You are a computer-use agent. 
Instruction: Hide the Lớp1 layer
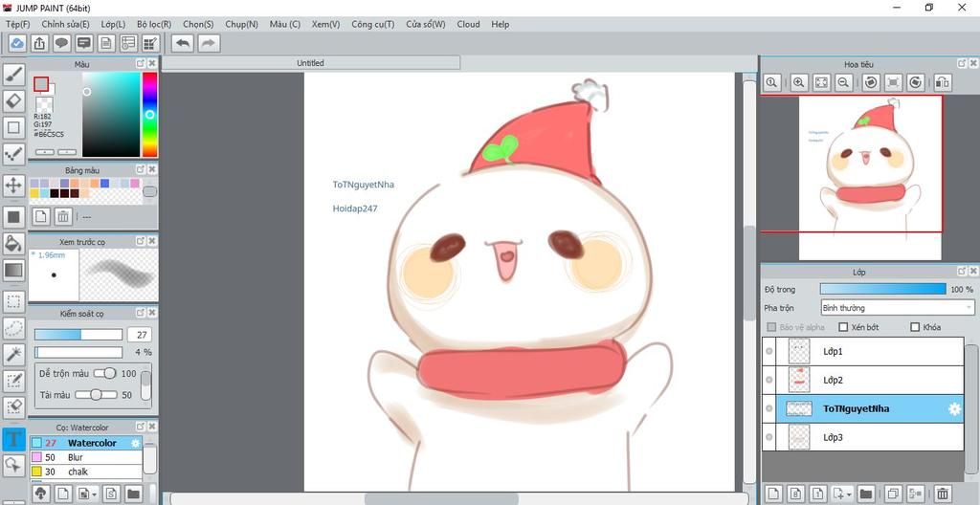coord(768,351)
